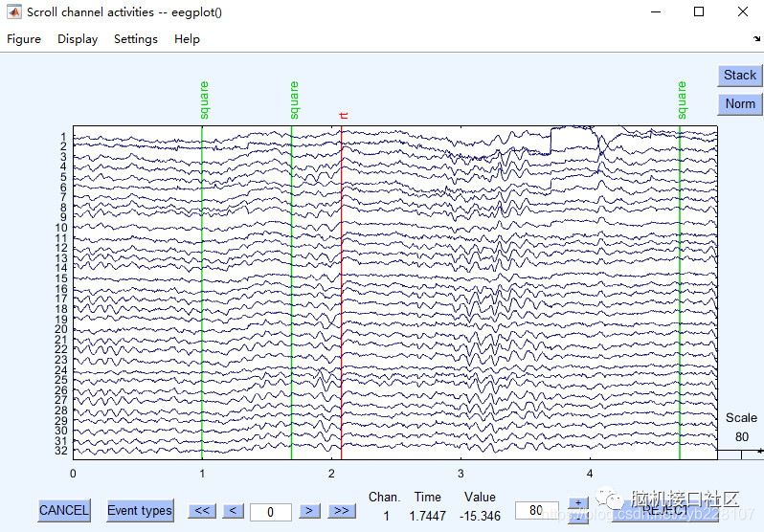Open the Settings menu
The image size is (764, 532).
136,39
